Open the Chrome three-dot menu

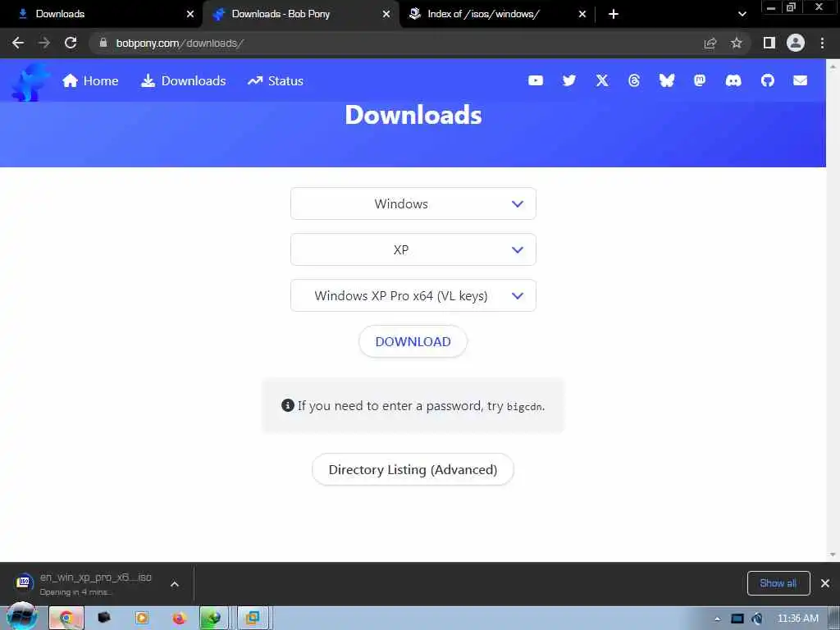(822, 43)
